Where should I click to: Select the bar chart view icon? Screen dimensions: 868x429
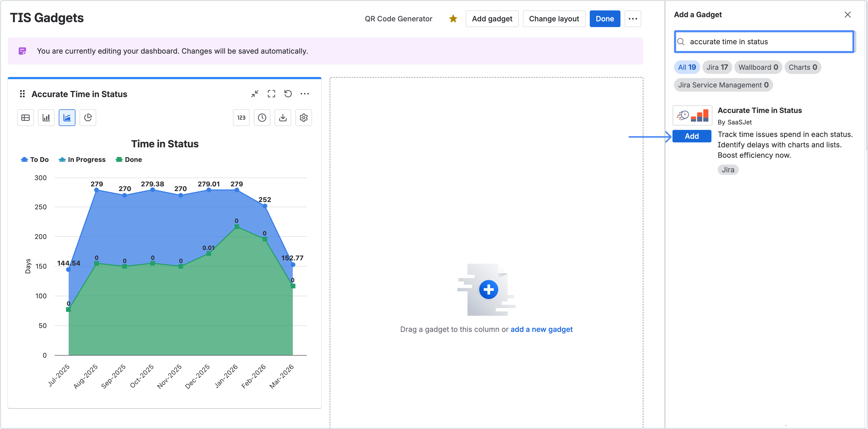(x=46, y=118)
